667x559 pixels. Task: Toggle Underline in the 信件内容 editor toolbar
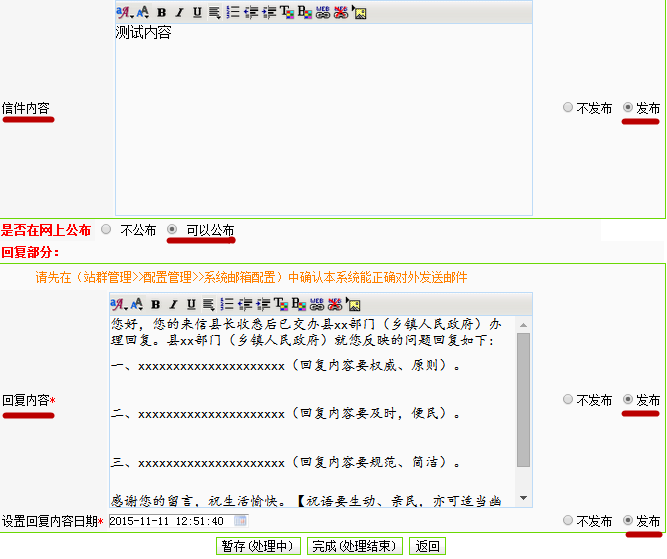click(197, 13)
